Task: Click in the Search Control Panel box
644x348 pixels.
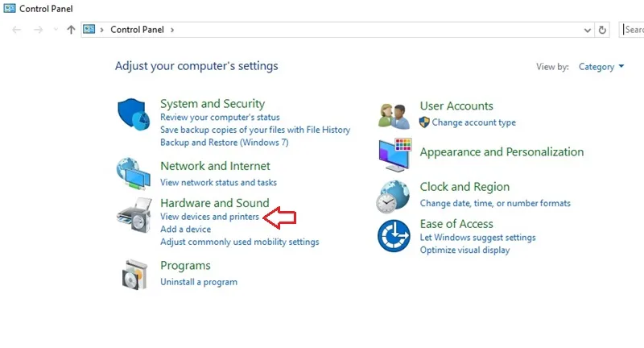Action: [x=632, y=30]
